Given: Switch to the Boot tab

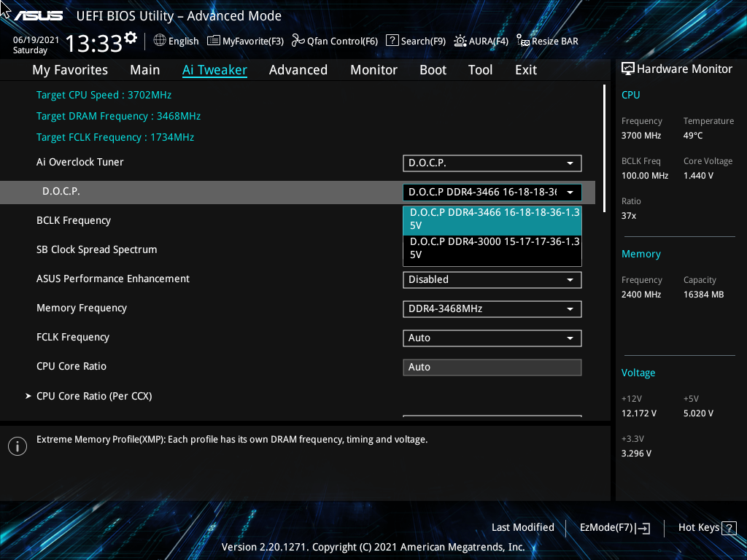Looking at the screenshot, I should click(x=433, y=69).
